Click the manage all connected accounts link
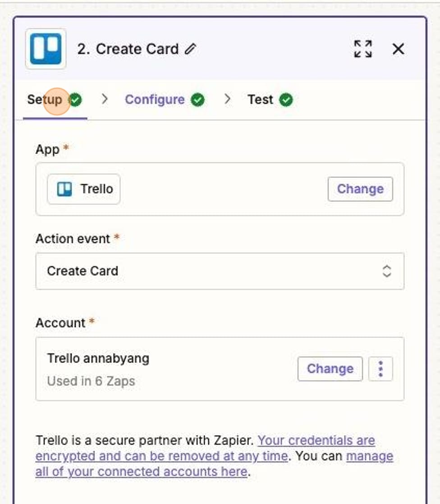440x504 pixels. pos(135,471)
